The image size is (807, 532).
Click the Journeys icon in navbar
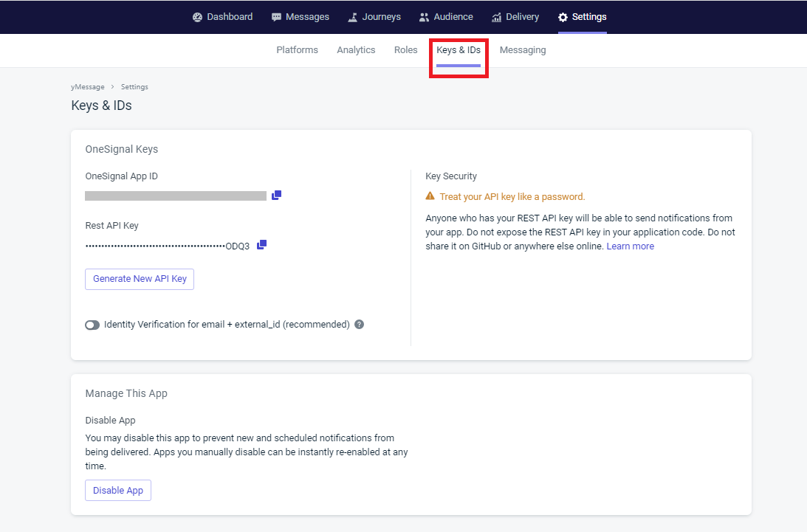352,17
